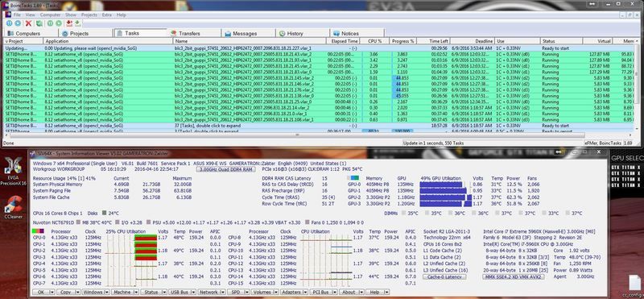Open the Status button dropdown arrow

pos(164,292)
